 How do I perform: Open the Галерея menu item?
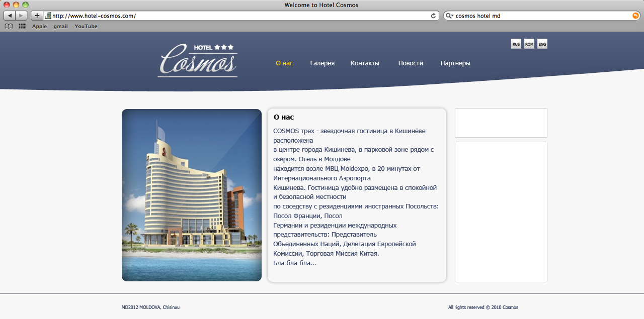point(322,63)
